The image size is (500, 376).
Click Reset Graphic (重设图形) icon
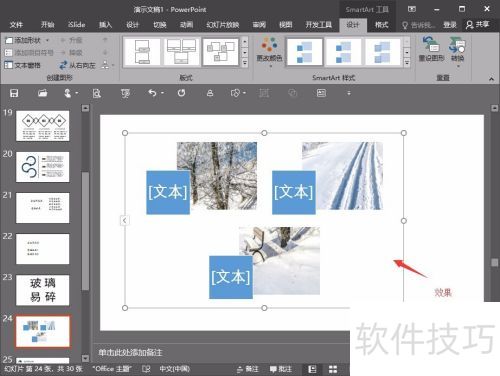pyautogui.click(x=431, y=49)
